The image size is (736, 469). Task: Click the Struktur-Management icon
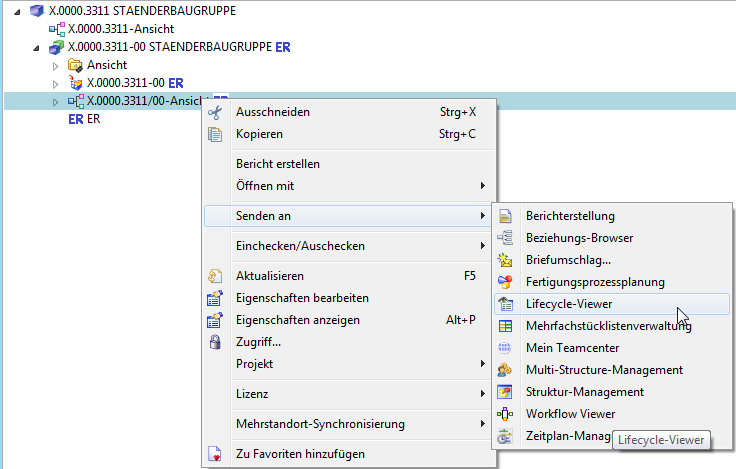point(505,392)
